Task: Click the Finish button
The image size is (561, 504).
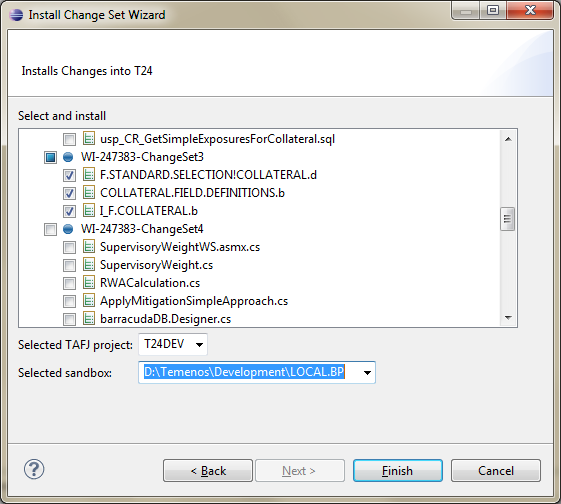Action: (x=398, y=471)
